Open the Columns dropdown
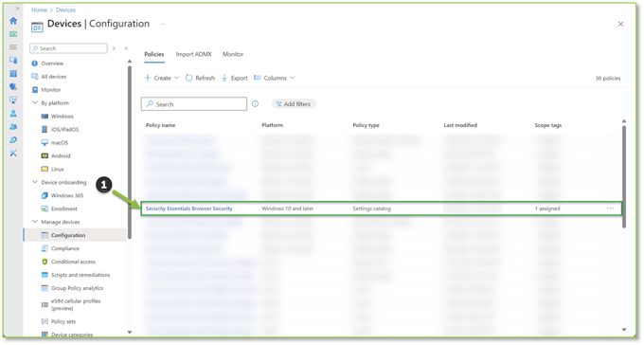Screen dimensions: 644x345 275,78
